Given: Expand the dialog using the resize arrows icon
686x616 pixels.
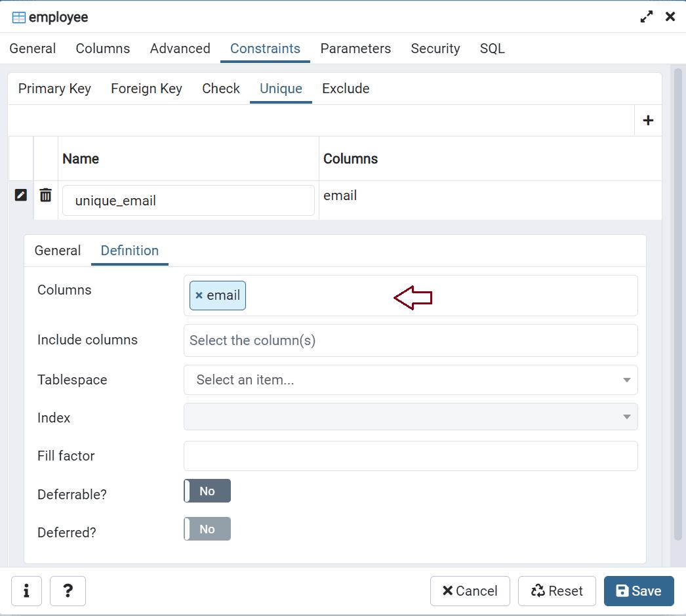Looking at the screenshot, I should (646, 17).
